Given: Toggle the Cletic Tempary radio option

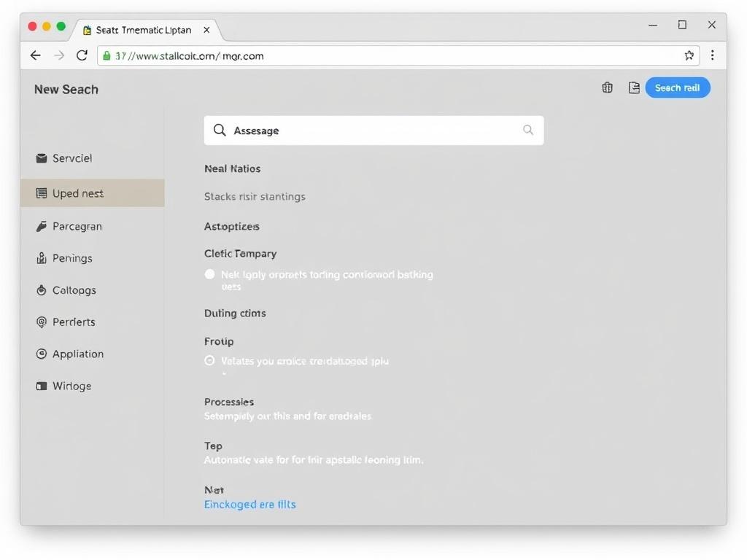Looking at the screenshot, I should (210, 274).
